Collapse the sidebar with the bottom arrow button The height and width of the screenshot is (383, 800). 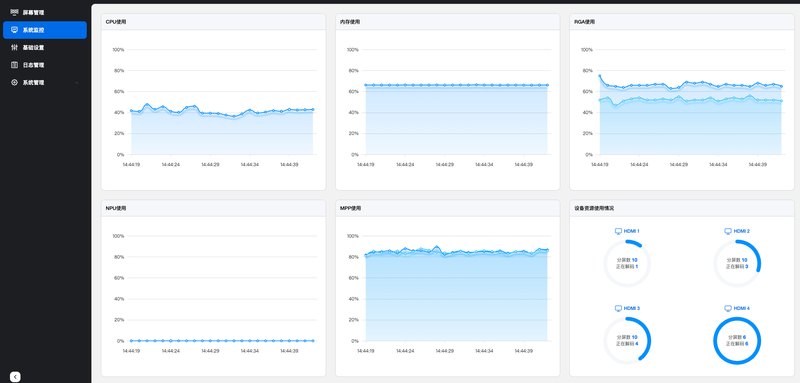[x=15, y=377]
